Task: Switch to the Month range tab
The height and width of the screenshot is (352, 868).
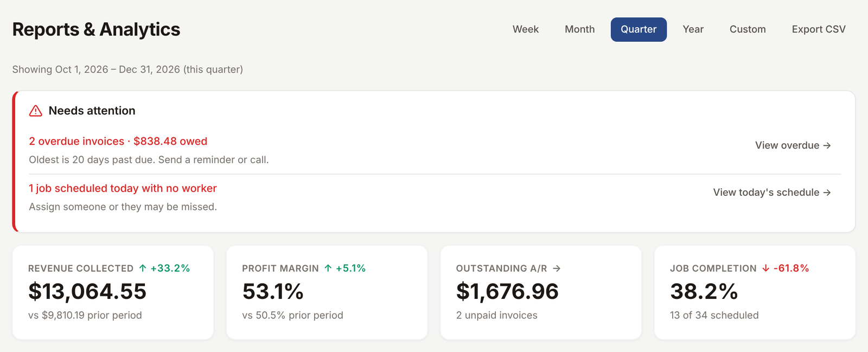Action: [x=580, y=29]
